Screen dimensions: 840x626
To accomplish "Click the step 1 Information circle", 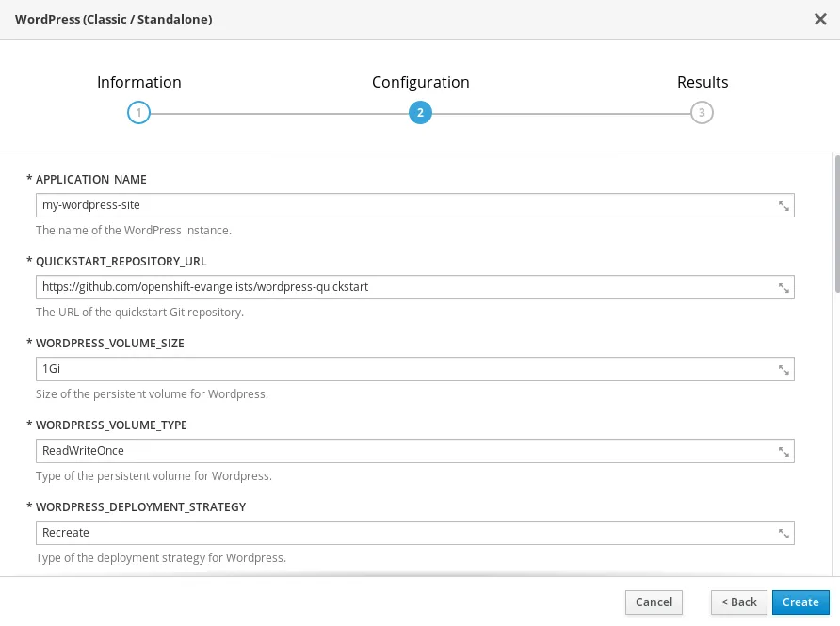I will click(138, 113).
